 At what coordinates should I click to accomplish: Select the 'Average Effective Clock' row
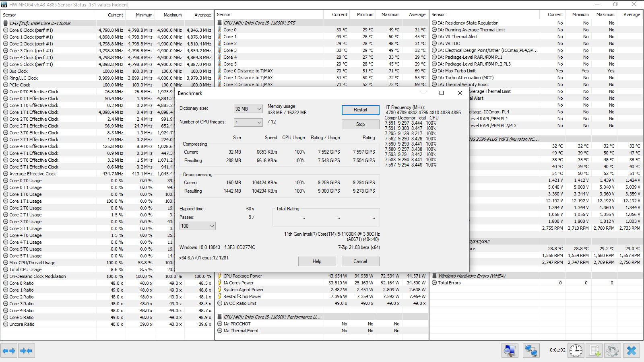click(88, 174)
